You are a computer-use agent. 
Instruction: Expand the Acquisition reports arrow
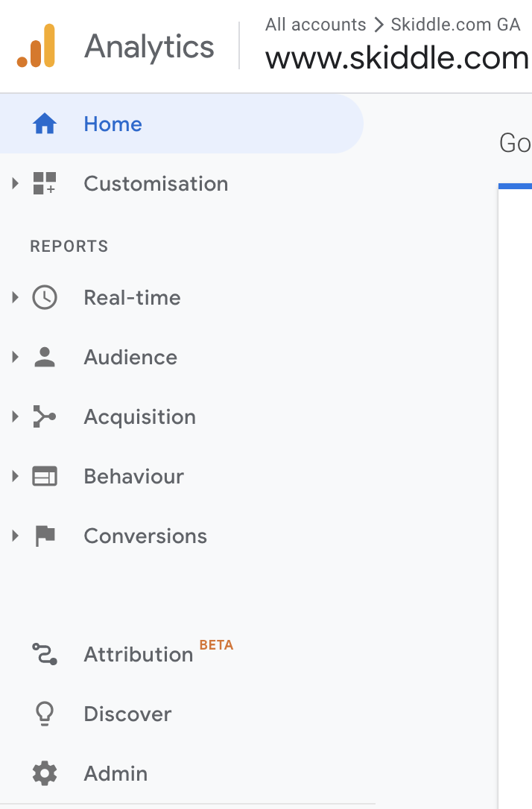(15, 416)
